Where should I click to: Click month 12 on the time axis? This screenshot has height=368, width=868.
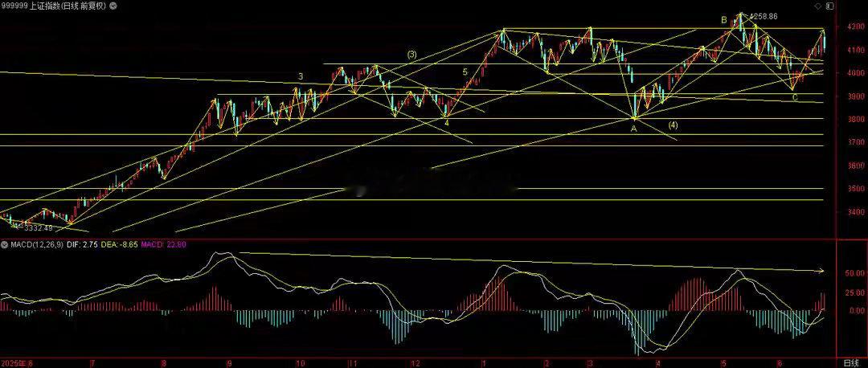coord(416,363)
